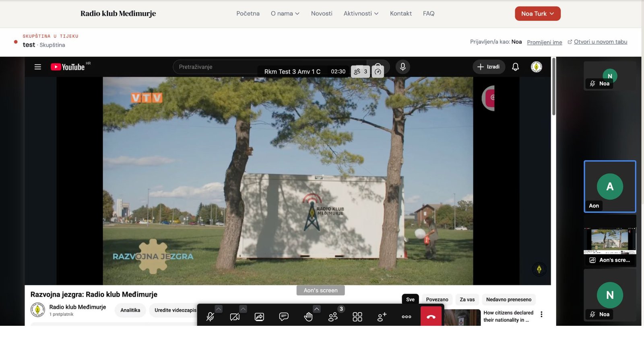The height and width of the screenshot is (362, 644).
Task: Toggle tile view layout
Action: (x=357, y=317)
